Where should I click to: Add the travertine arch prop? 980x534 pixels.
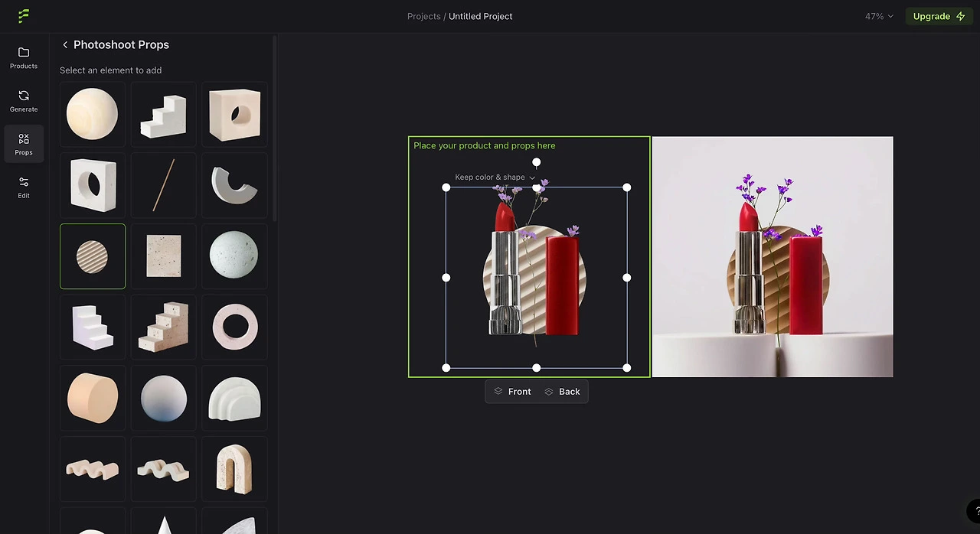(x=234, y=469)
